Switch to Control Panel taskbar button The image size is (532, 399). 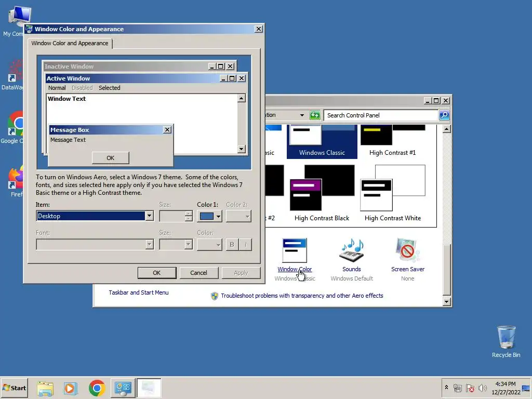click(123, 388)
